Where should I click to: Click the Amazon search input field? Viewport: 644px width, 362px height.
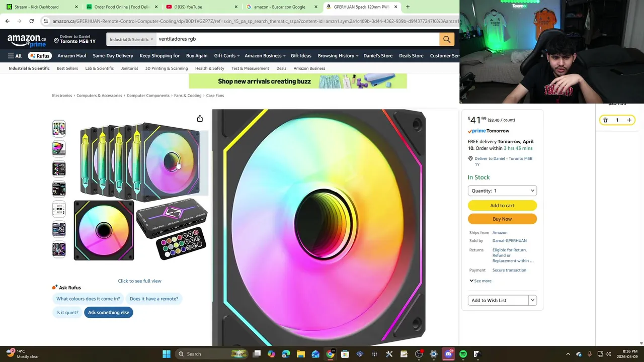coord(297,39)
